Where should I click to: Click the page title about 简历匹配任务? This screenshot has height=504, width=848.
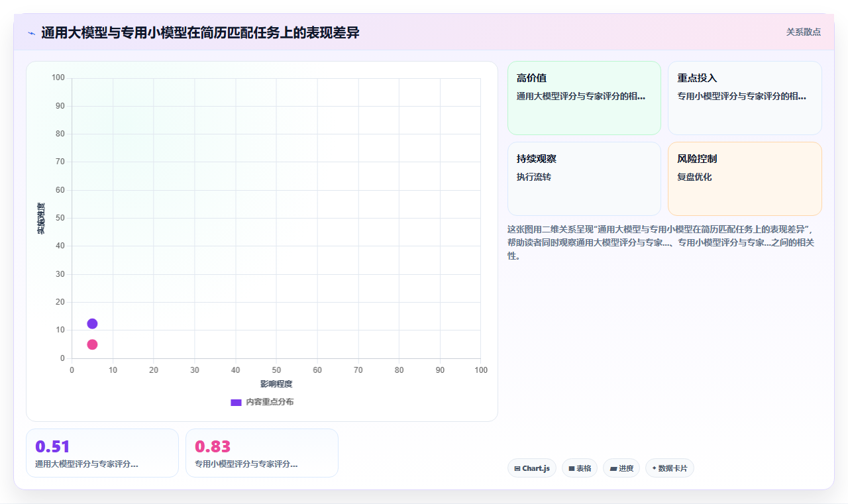coord(200,32)
